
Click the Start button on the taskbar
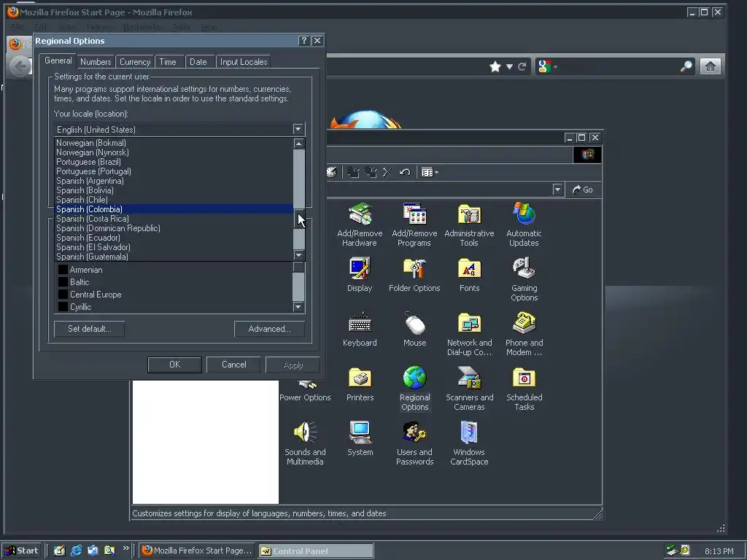21,551
